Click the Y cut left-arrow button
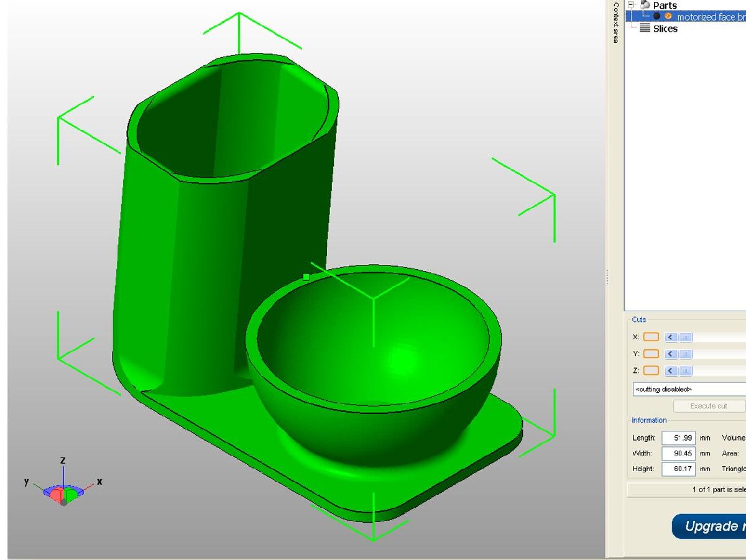The image size is (746, 560). tap(671, 354)
